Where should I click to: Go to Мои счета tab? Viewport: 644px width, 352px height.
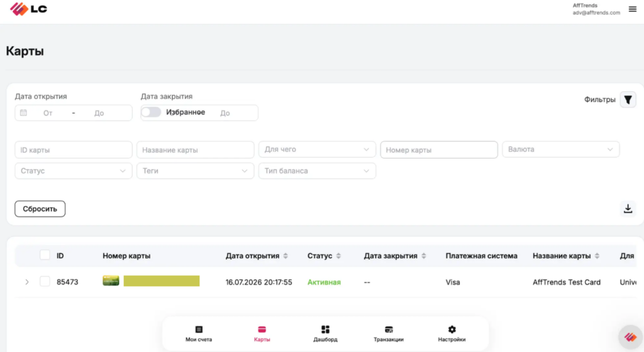coord(199,334)
